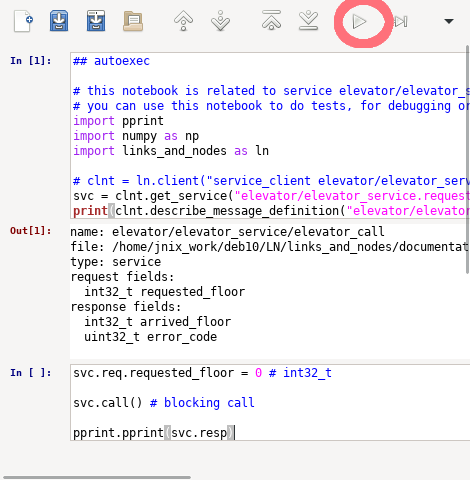Image resolution: width=470 pixels, height=480 pixels.
Task: Click output line 'type: service'
Action: [116, 262]
